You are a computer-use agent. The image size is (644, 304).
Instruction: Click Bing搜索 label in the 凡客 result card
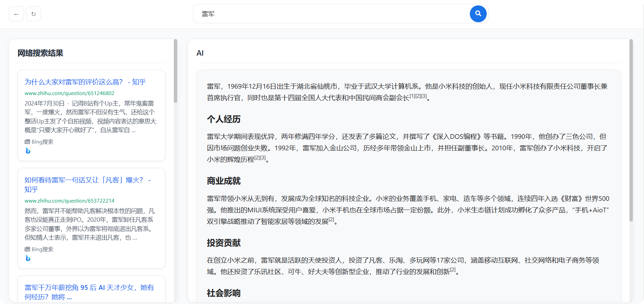(x=39, y=249)
